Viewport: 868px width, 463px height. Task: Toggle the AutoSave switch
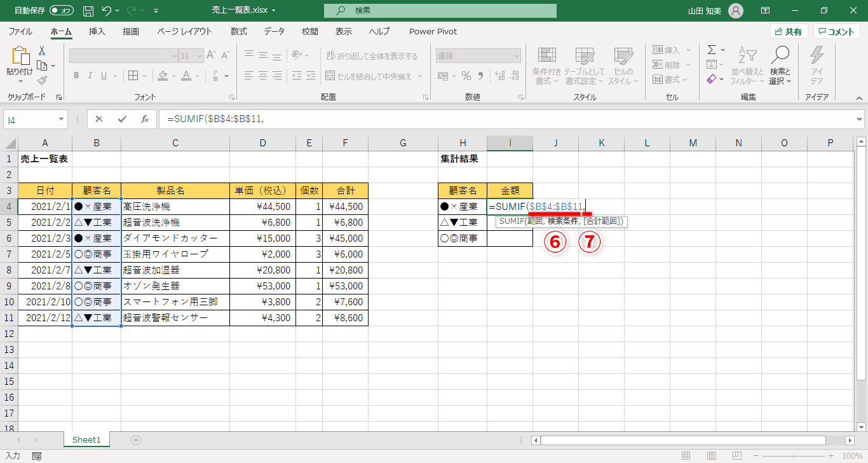point(62,11)
